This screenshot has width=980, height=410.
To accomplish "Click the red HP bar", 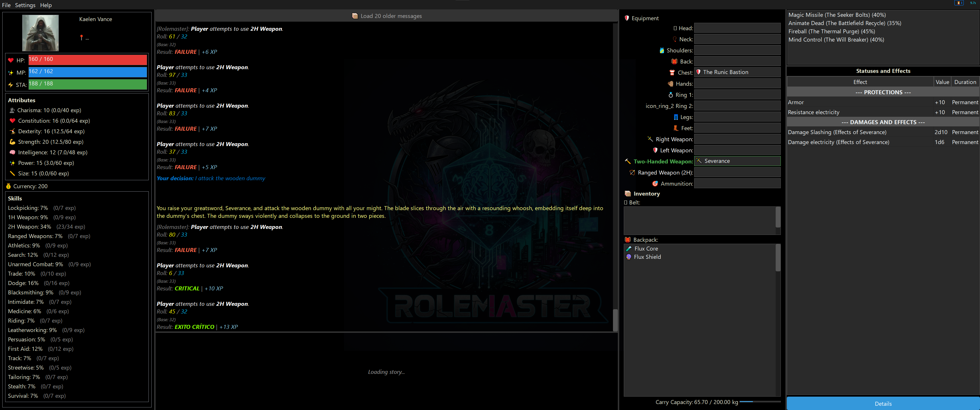I will [x=87, y=60].
